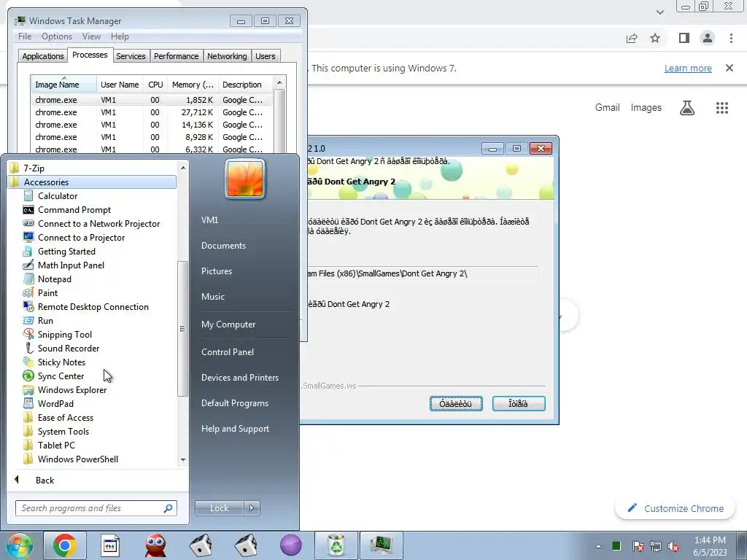Viewport: 747px width, 560px height.
Task: Switch to the Performance tab
Action: pyautogui.click(x=176, y=56)
